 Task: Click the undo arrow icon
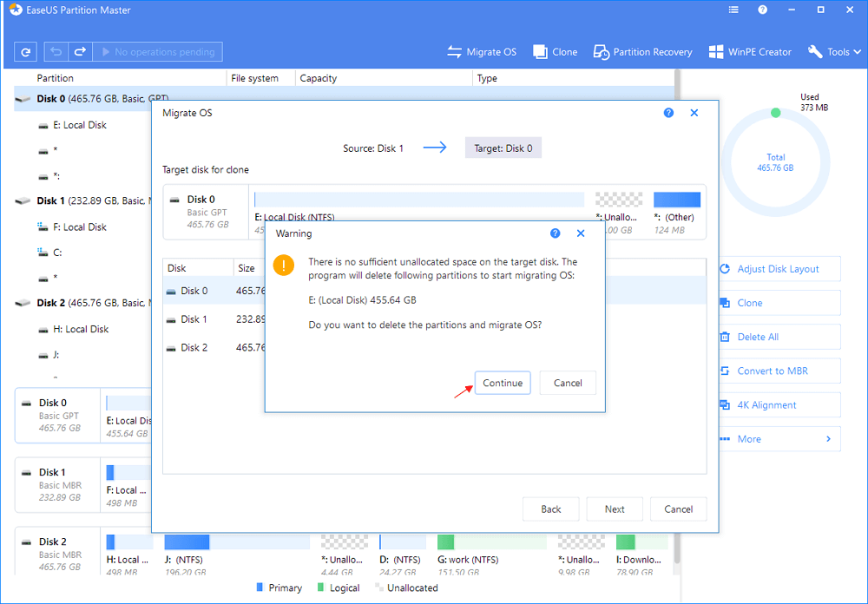tap(55, 52)
